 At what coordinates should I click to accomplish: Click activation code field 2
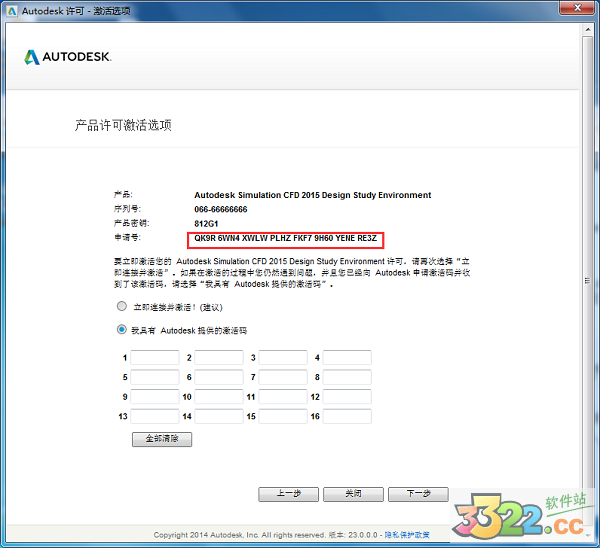219,357
